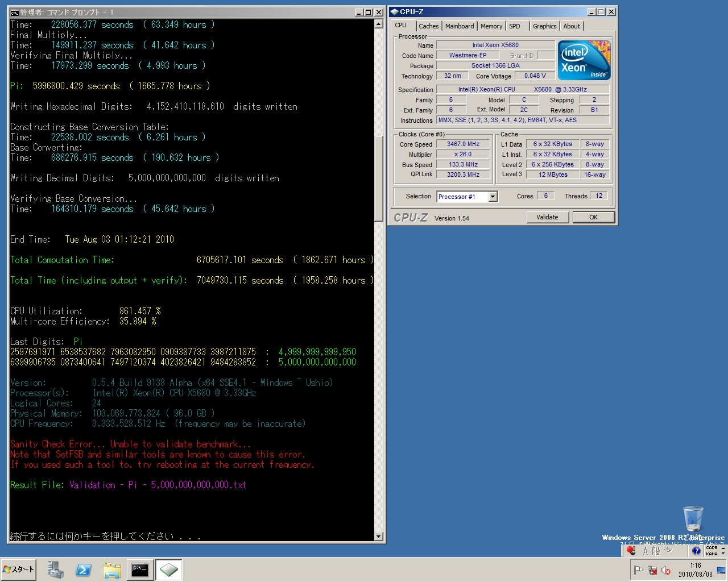Show the Graphics tab
This screenshot has width=728, height=582.
(x=544, y=26)
